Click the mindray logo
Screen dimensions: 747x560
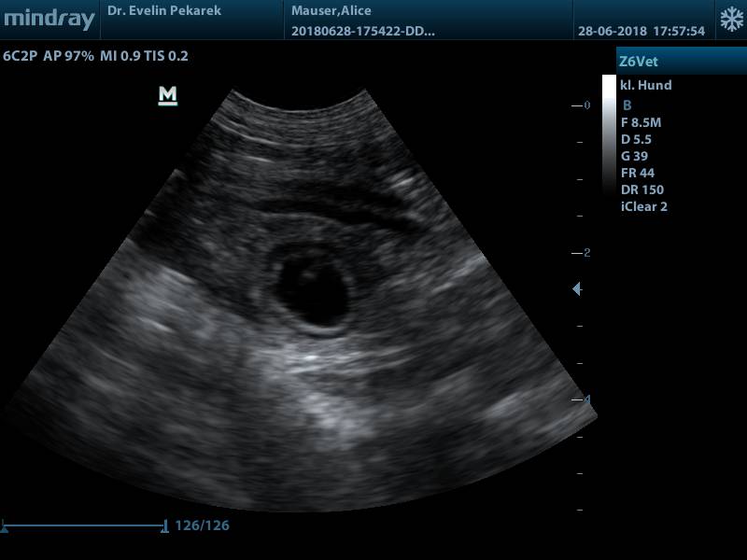pyautogui.click(x=49, y=20)
